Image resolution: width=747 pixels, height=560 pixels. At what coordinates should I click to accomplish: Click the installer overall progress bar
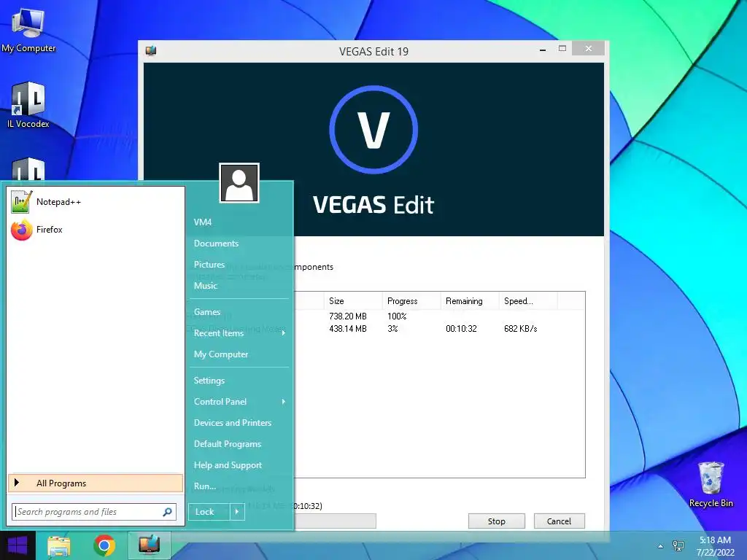click(335, 521)
